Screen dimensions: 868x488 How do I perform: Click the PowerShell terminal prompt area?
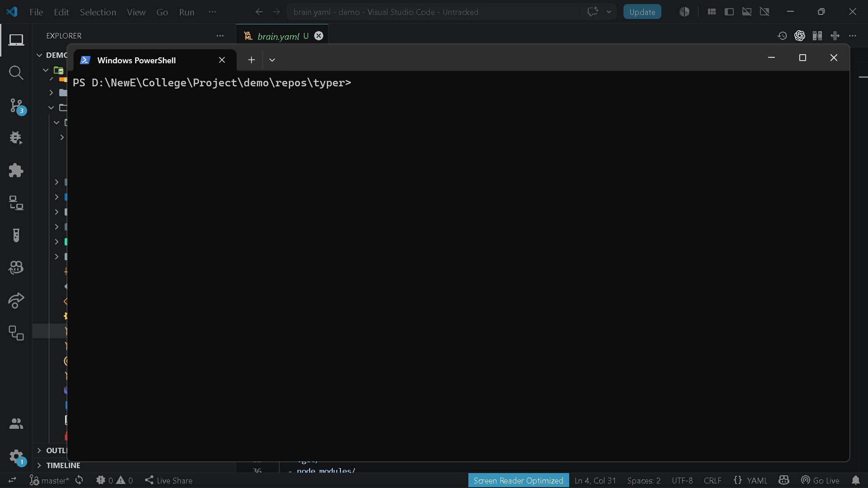[x=458, y=266]
